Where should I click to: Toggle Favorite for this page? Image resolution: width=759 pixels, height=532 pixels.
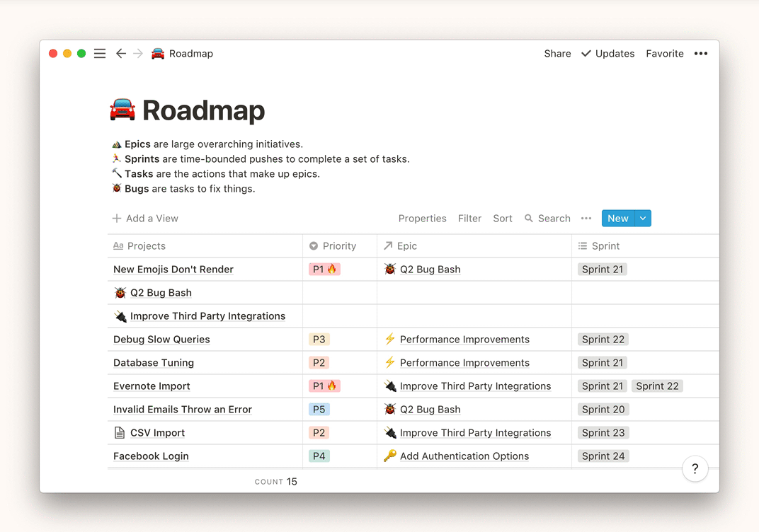(x=664, y=54)
